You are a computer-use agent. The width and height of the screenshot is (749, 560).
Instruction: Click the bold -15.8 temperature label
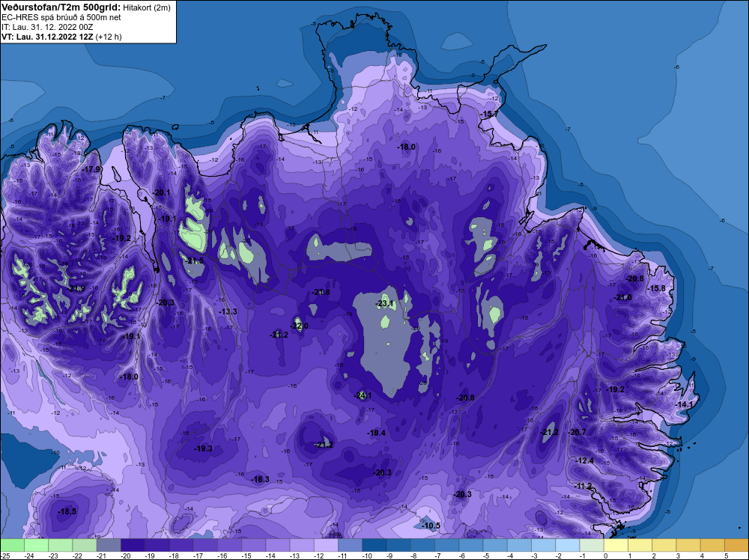coord(656,288)
